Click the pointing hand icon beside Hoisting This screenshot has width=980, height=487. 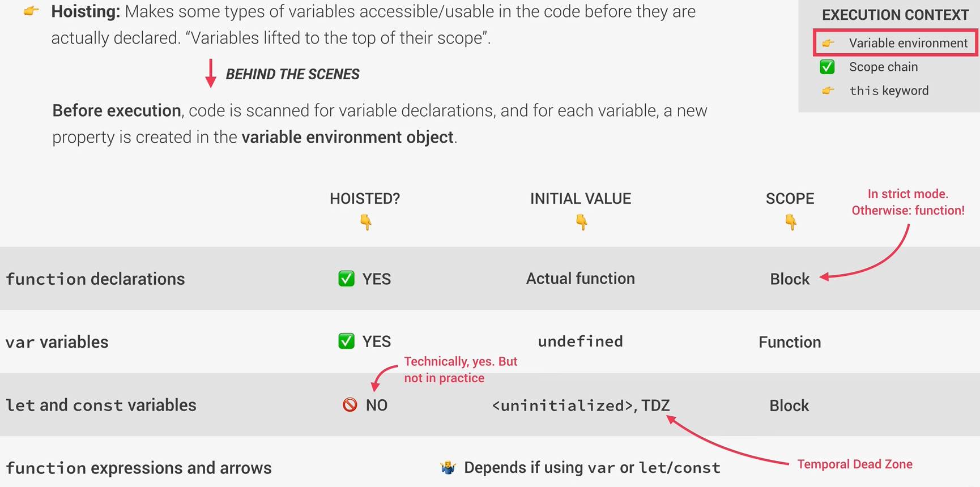tap(32, 11)
